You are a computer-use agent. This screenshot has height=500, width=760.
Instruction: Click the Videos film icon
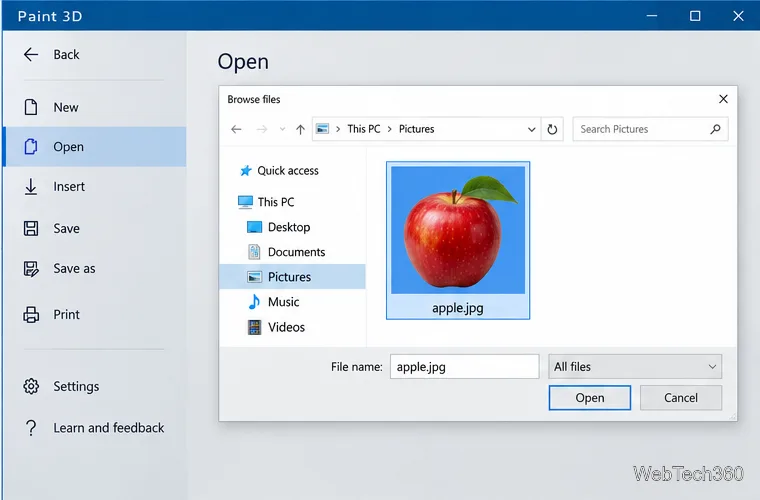pyautogui.click(x=254, y=327)
